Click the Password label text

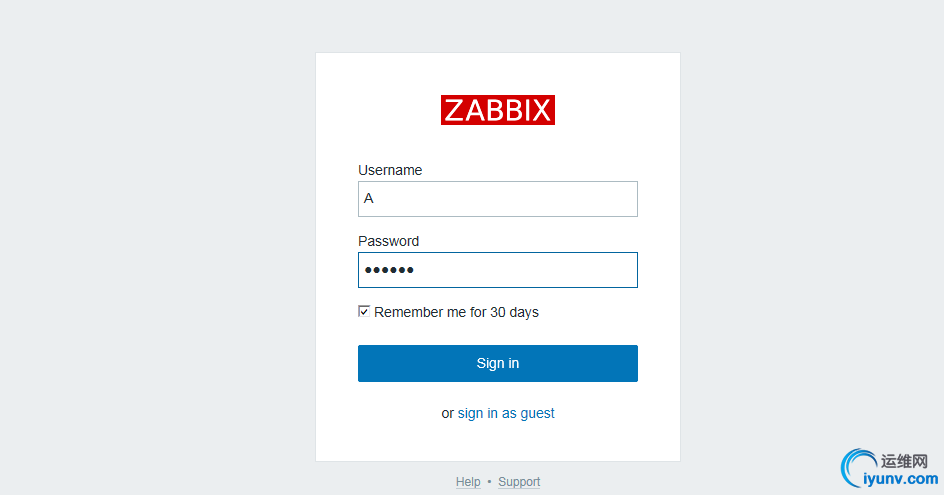coord(388,241)
